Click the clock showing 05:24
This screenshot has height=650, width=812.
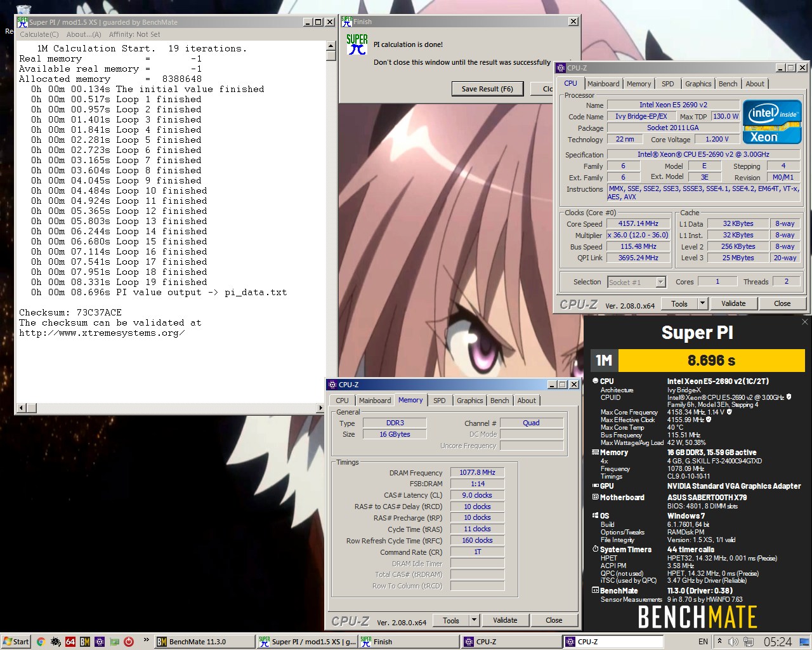click(777, 642)
